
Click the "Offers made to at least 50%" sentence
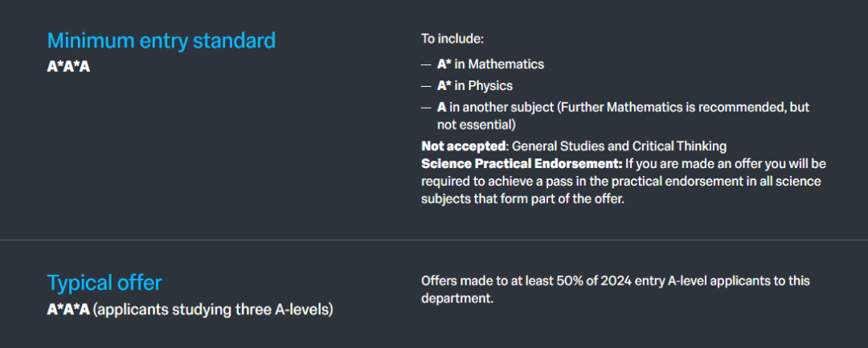pos(615,280)
